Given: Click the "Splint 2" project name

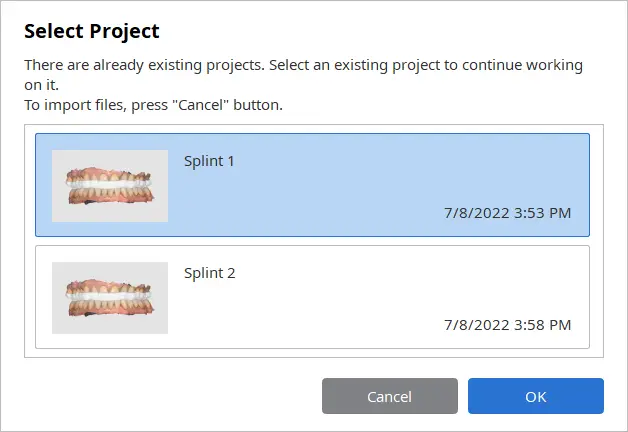Looking at the screenshot, I should click(209, 273).
